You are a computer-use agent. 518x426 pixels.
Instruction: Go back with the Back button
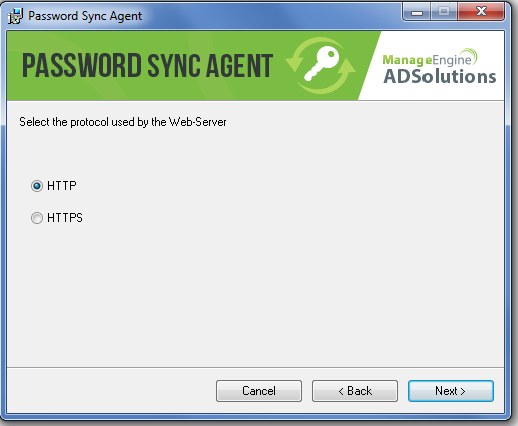click(x=355, y=391)
